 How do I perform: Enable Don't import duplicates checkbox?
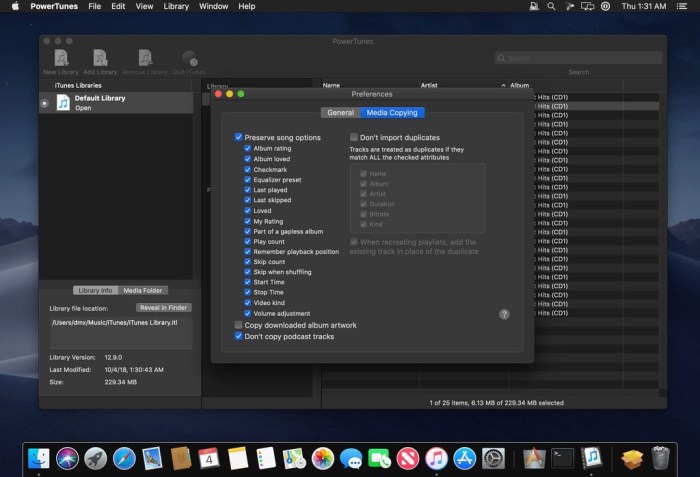point(354,137)
